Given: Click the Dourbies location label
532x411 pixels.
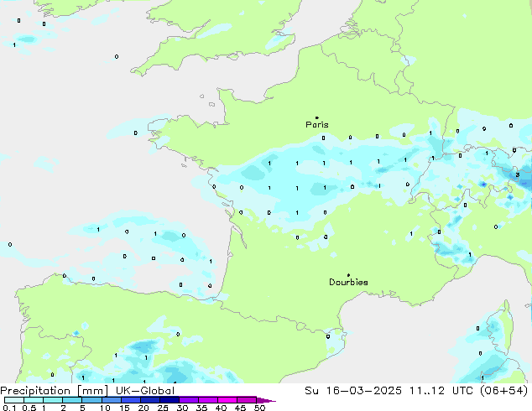Looking at the screenshot, I should tap(348, 282).
